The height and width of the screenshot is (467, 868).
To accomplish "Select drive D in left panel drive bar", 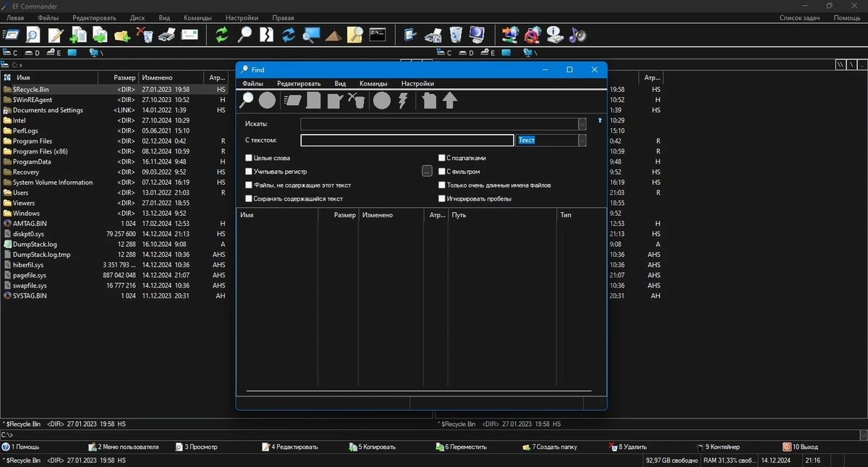I will [x=33, y=53].
